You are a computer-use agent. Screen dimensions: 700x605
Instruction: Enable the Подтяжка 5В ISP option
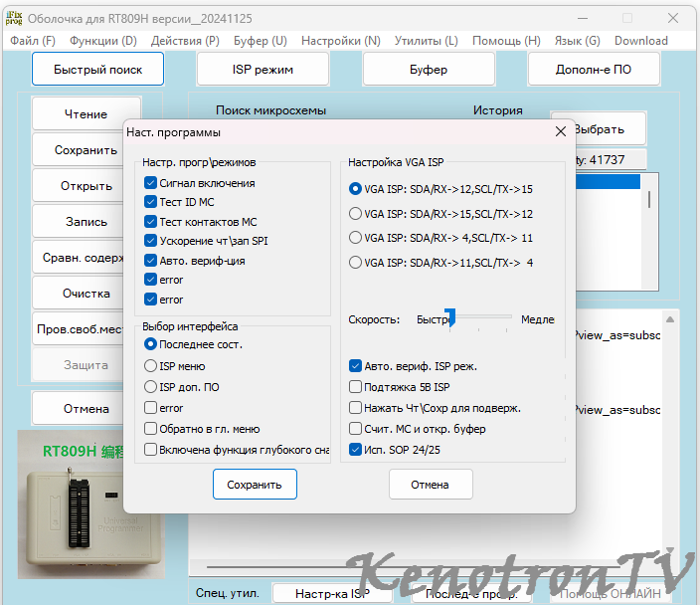[x=356, y=387]
